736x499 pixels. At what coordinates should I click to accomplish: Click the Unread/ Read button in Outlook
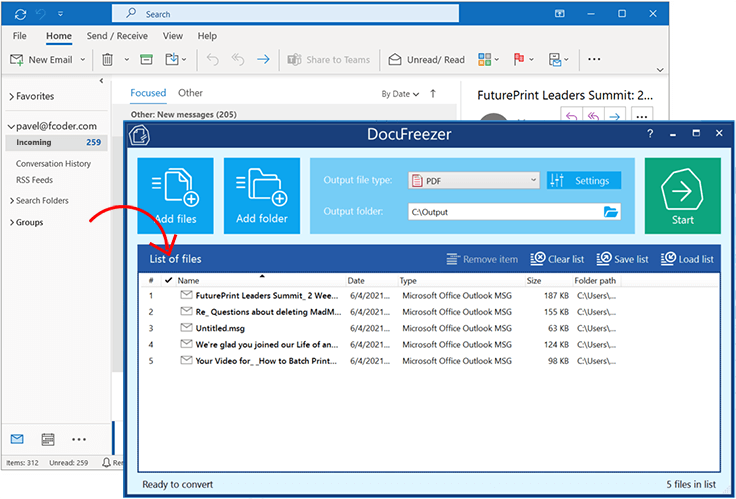(427, 60)
